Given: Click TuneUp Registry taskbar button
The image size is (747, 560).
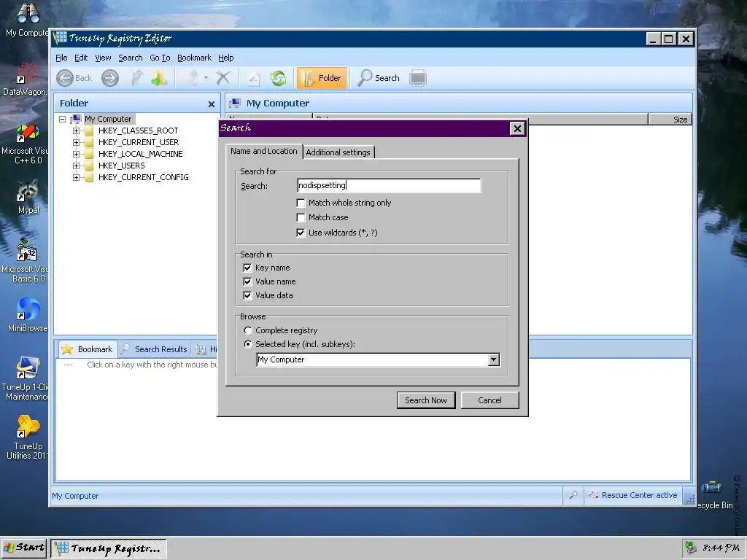Looking at the screenshot, I should click(109, 548).
